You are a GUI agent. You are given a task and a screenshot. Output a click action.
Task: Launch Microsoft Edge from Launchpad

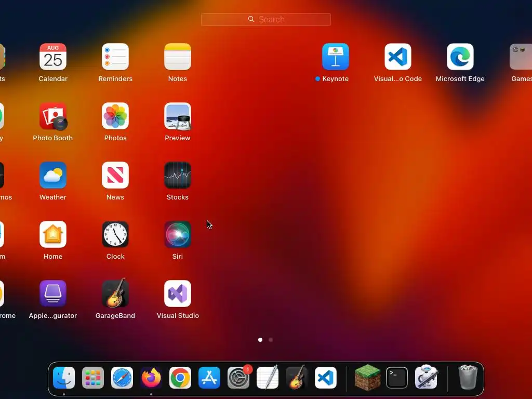(460, 57)
